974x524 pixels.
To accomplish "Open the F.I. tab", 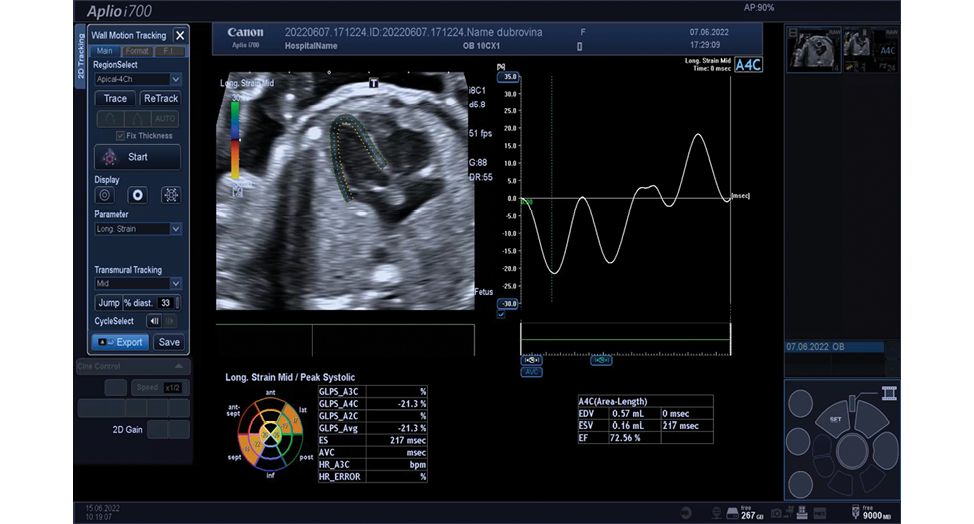I will coord(169,51).
